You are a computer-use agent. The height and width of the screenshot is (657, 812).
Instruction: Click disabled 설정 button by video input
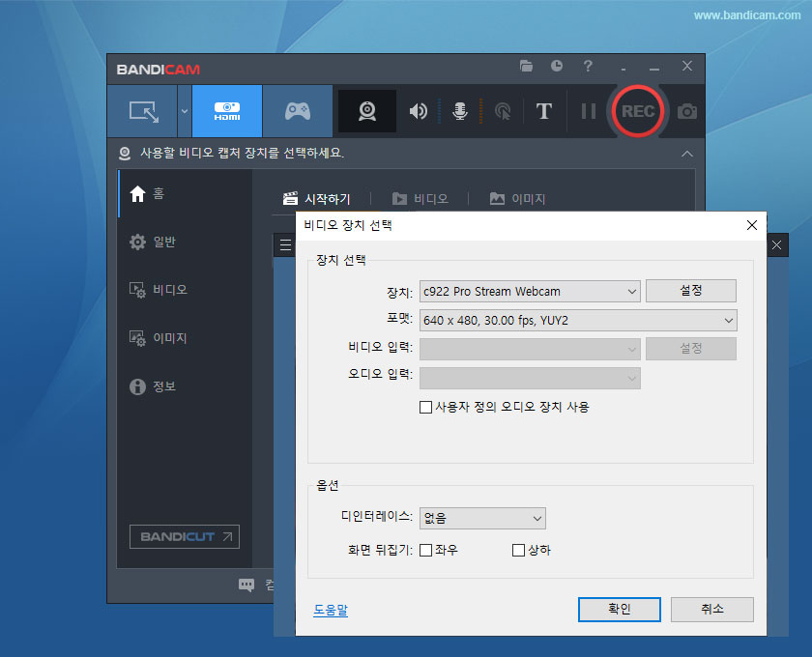691,349
